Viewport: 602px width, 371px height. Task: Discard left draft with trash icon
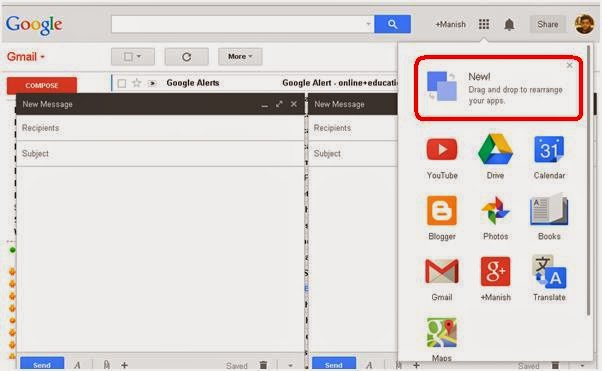pos(263,365)
